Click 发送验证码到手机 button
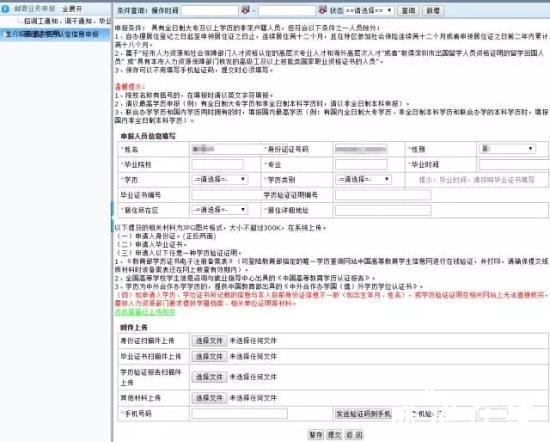This screenshot has height=442, width=550. pos(363,414)
